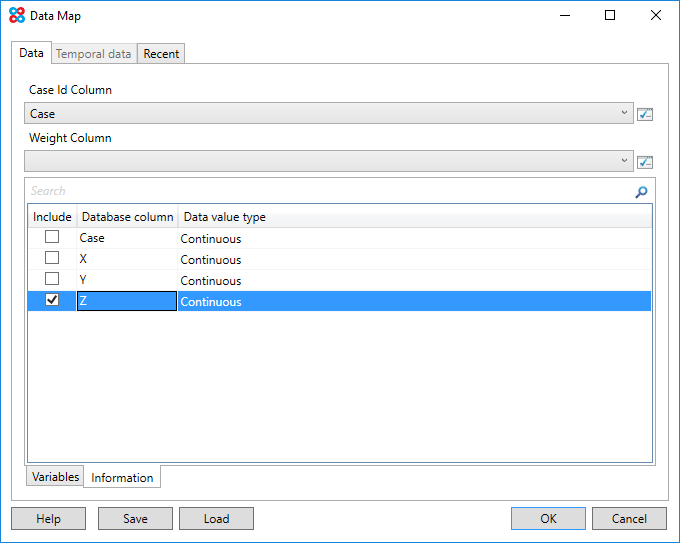Confirm with the OK button
680x543 pixels.
tap(548, 519)
